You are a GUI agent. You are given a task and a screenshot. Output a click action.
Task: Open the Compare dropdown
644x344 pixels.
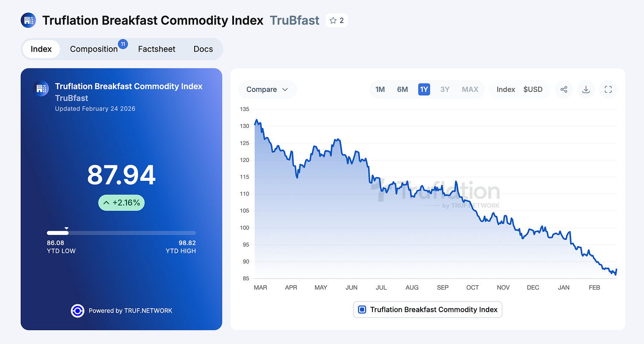(267, 89)
